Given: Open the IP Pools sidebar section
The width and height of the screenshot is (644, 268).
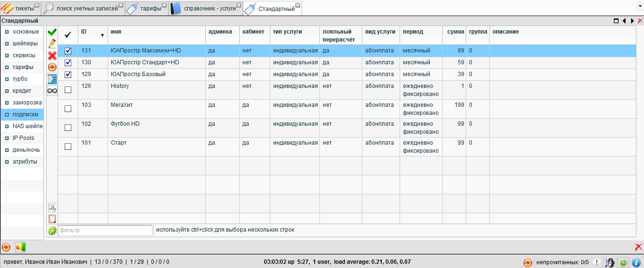Looking at the screenshot, I should point(23,138).
